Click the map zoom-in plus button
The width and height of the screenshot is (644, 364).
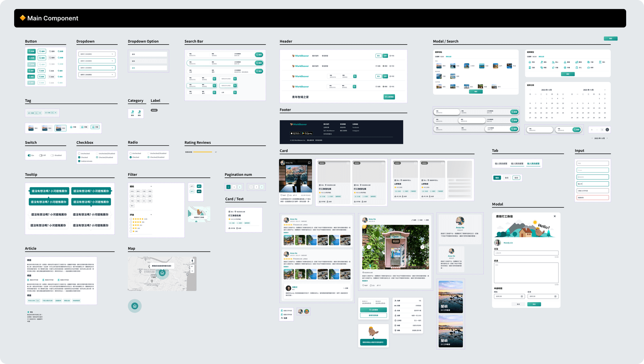[x=192, y=267]
